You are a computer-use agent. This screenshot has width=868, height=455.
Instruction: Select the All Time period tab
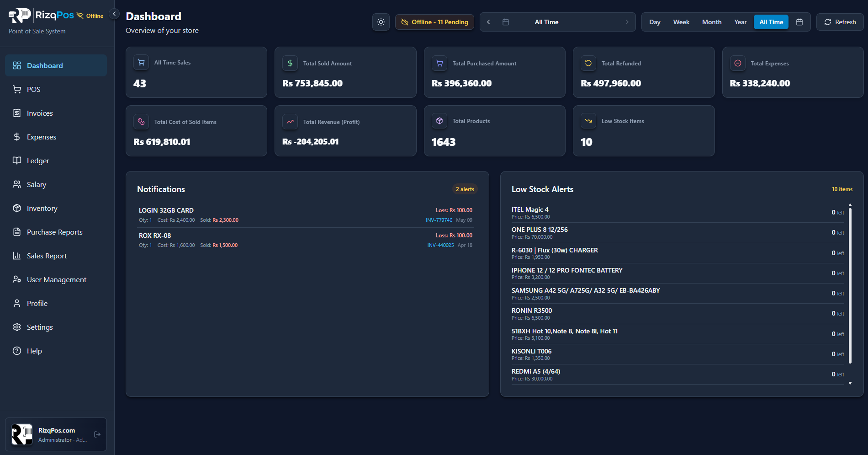[771, 22]
